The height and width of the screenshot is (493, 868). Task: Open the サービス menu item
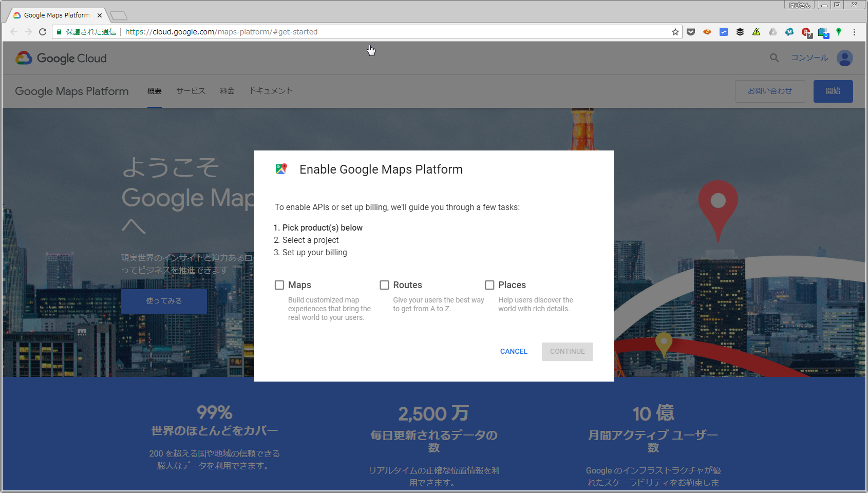click(x=191, y=91)
